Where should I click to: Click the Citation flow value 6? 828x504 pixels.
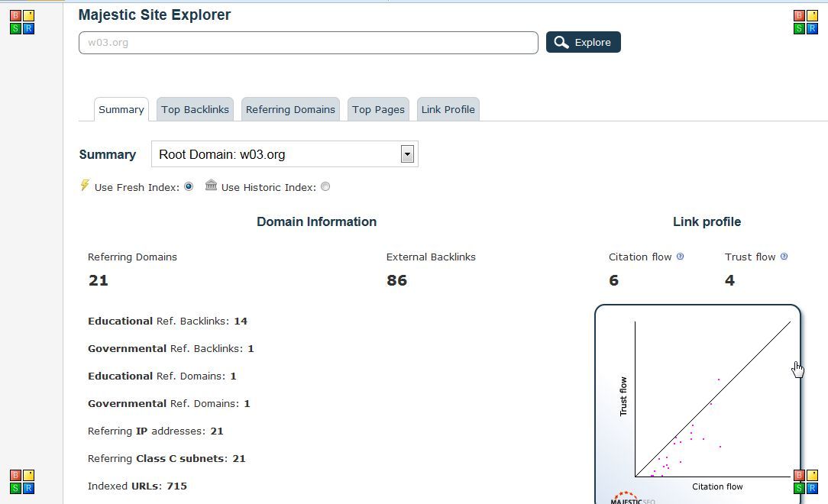[613, 280]
